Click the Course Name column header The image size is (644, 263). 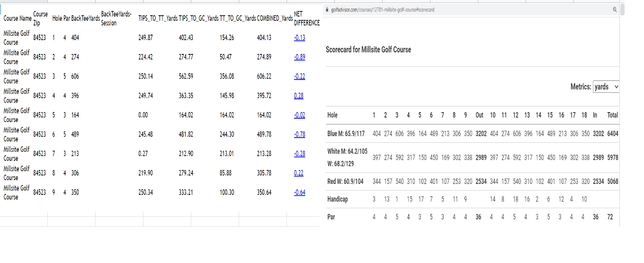[18, 18]
